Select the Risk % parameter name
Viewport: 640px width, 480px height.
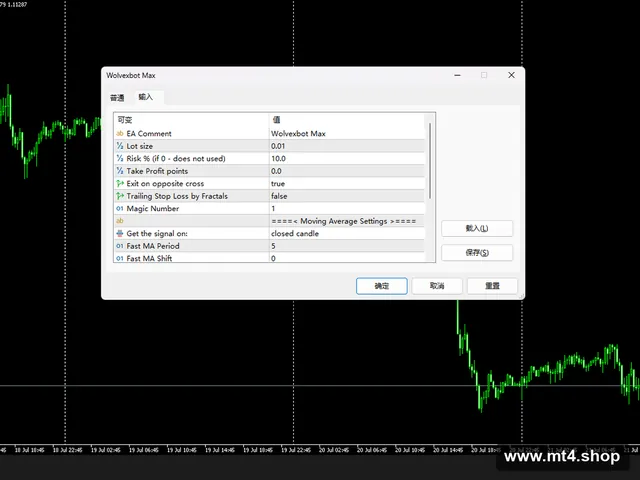pyautogui.click(x=176, y=158)
